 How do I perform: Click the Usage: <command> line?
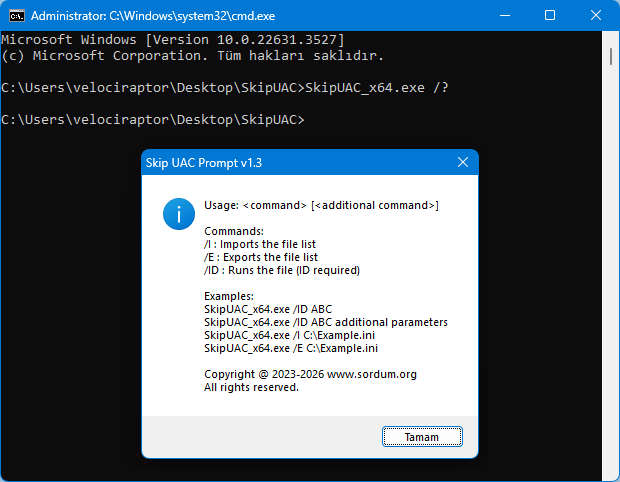tap(321, 205)
